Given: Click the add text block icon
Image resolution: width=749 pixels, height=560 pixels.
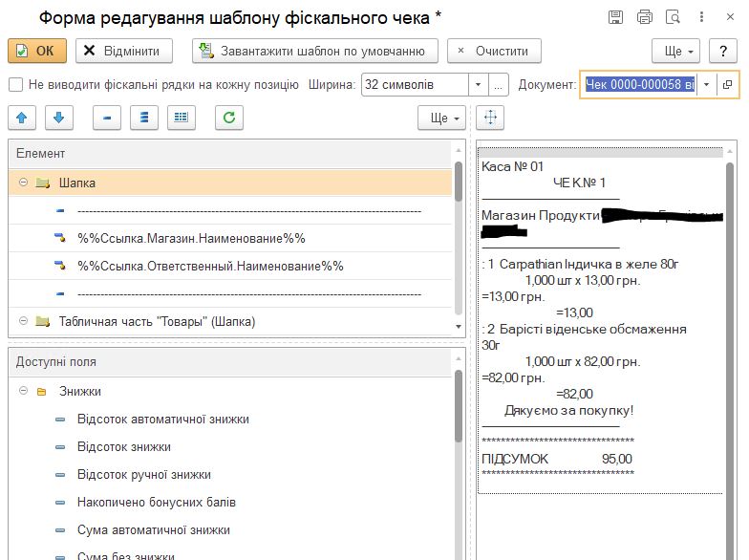Looking at the screenshot, I should 144,118.
